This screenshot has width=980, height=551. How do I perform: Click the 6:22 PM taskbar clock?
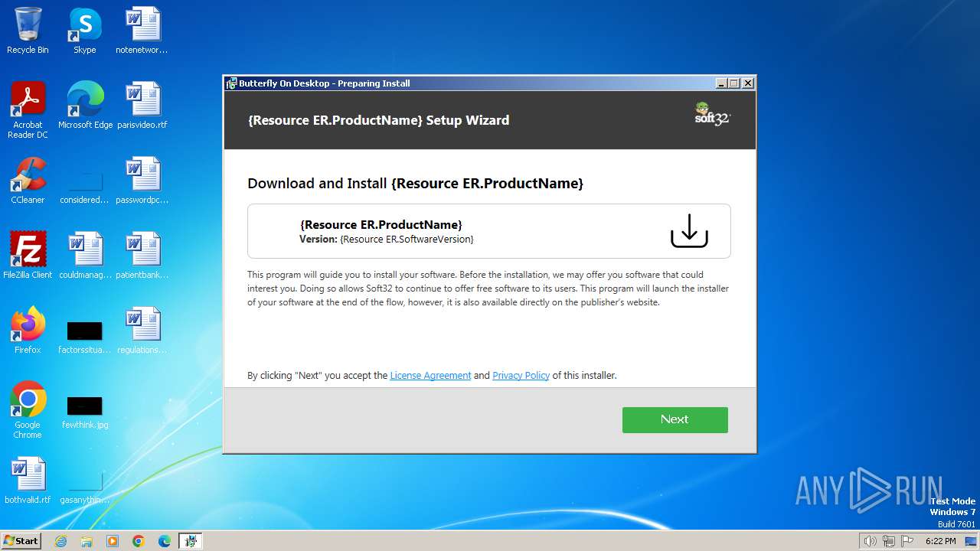[940, 541]
